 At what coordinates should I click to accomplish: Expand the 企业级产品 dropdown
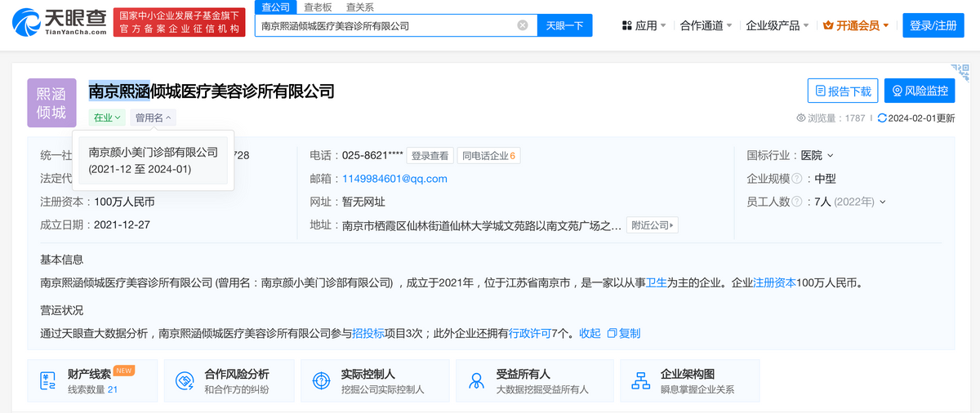pos(777,25)
